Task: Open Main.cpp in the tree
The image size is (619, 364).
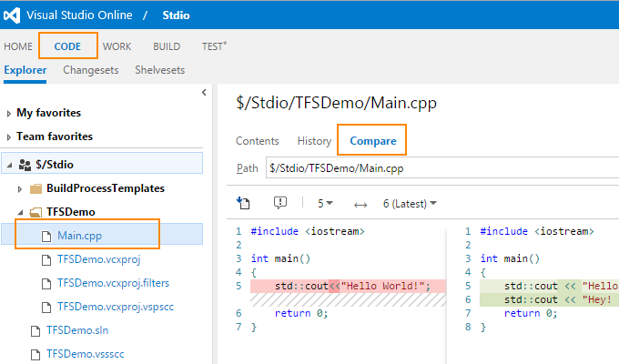Action: pos(79,236)
